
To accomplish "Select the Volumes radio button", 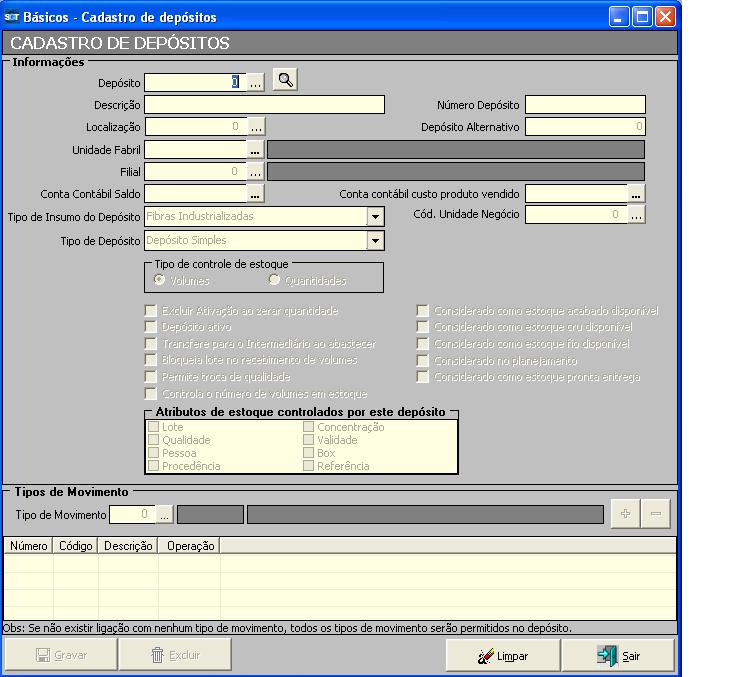I will [x=160, y=280].
